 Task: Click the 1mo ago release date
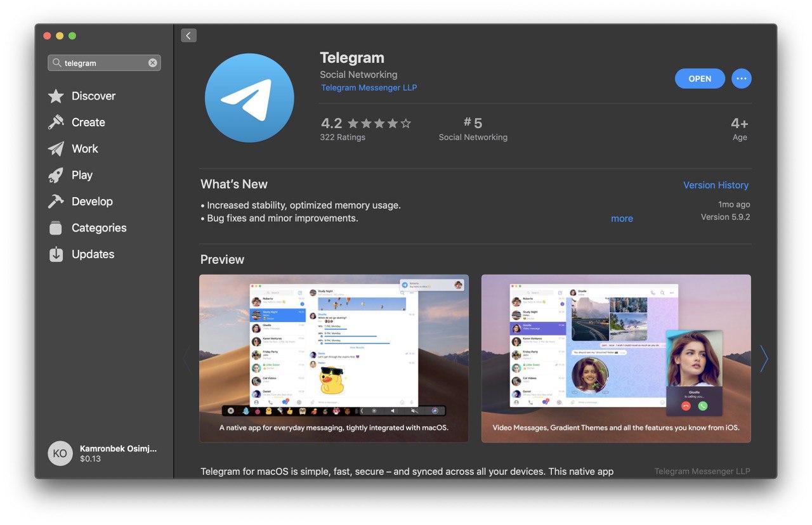pyautogui.click(x=734, y=205)
